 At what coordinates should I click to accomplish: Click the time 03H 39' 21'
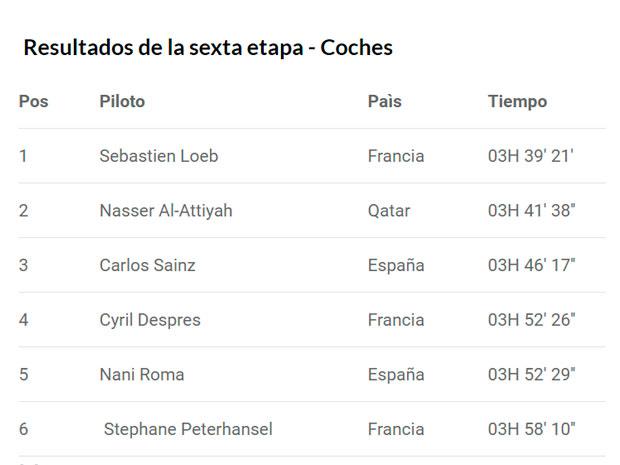(531, 156)
